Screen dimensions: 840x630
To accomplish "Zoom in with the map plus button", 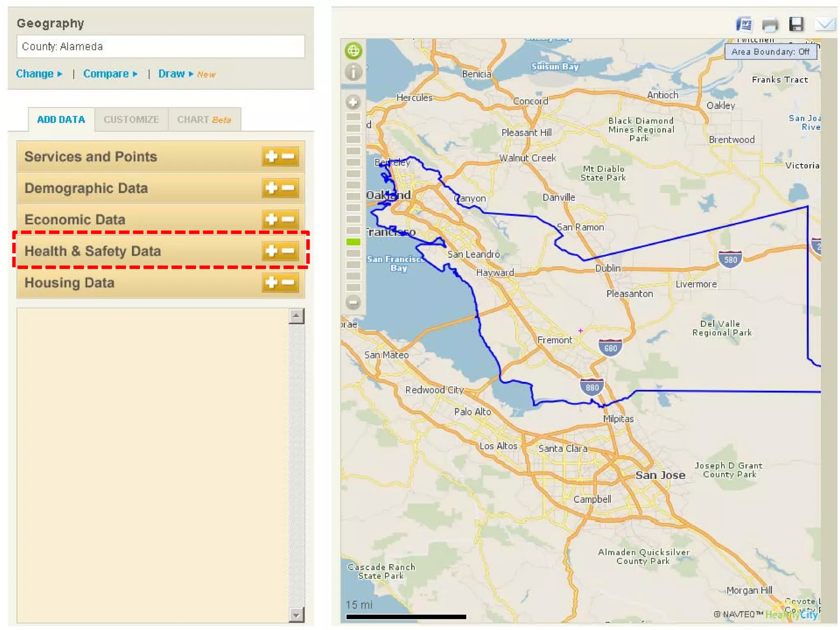I will (x=353, y=102).
